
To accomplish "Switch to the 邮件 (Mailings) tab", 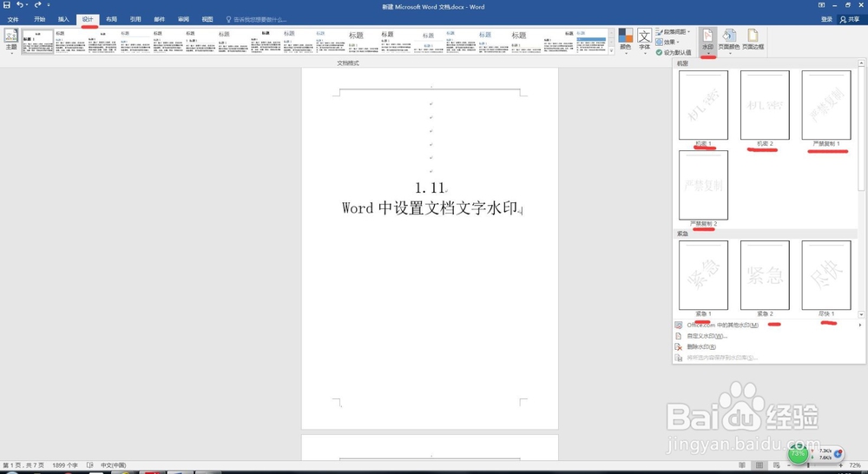I will click(160, 19).
